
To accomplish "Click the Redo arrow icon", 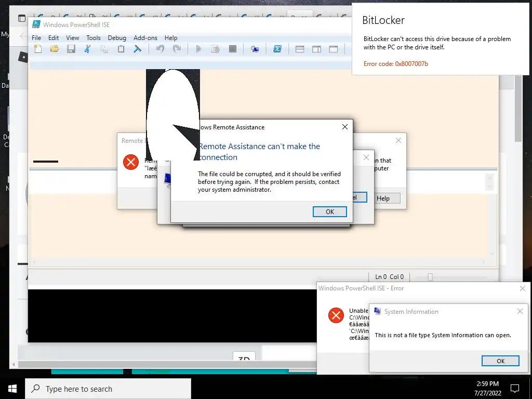I will 177,49.
